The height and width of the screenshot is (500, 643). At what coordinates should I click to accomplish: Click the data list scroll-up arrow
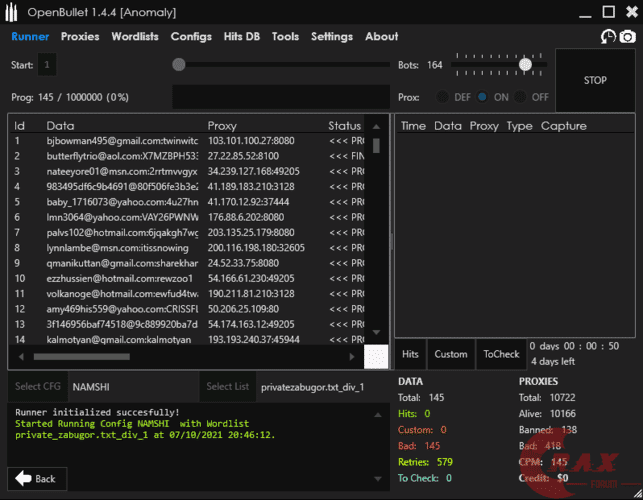376,127
